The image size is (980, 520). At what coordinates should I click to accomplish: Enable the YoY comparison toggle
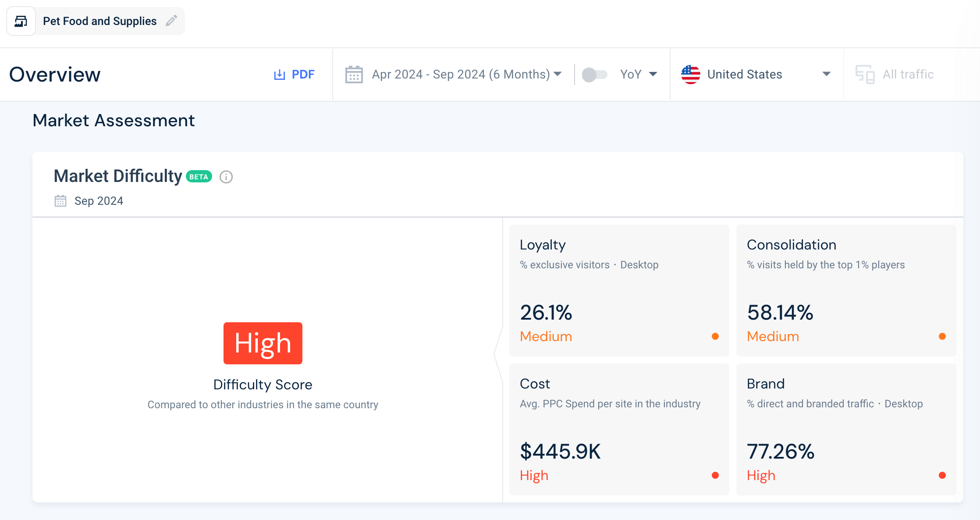595,75
